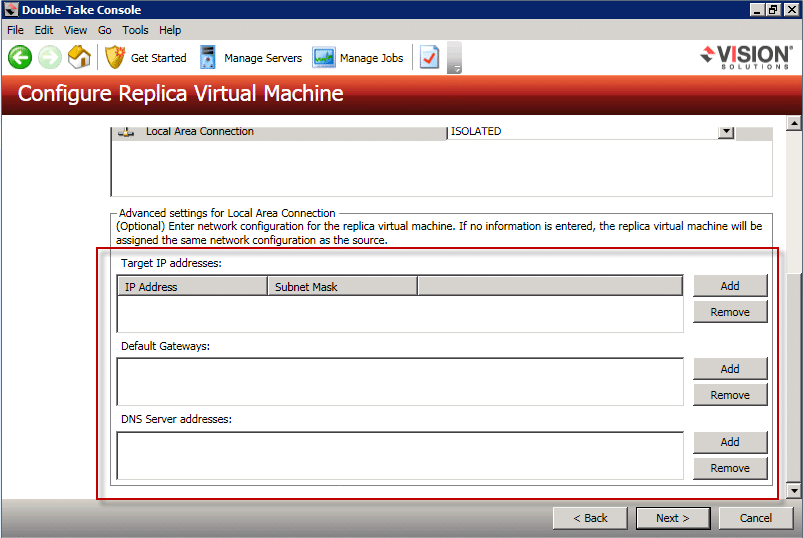Open the Help menu
803x538 pixels.
[170, 30]
